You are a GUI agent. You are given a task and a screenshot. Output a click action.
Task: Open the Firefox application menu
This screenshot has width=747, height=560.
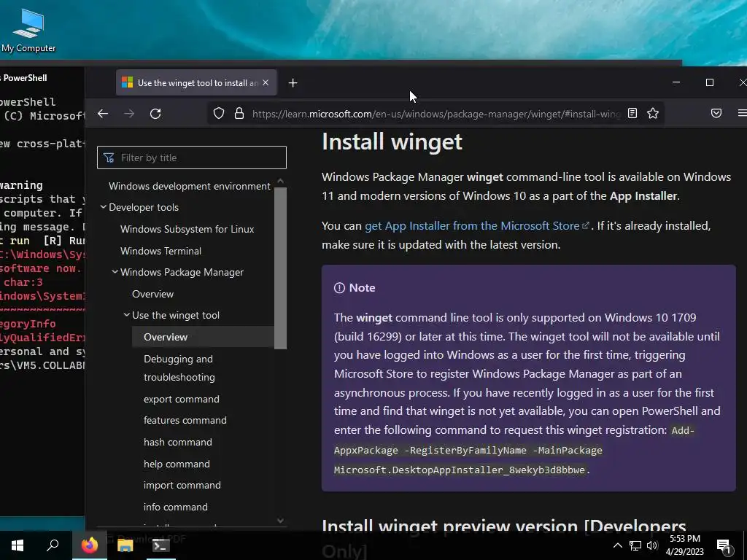pyautogui.click(x=742, y=113)
